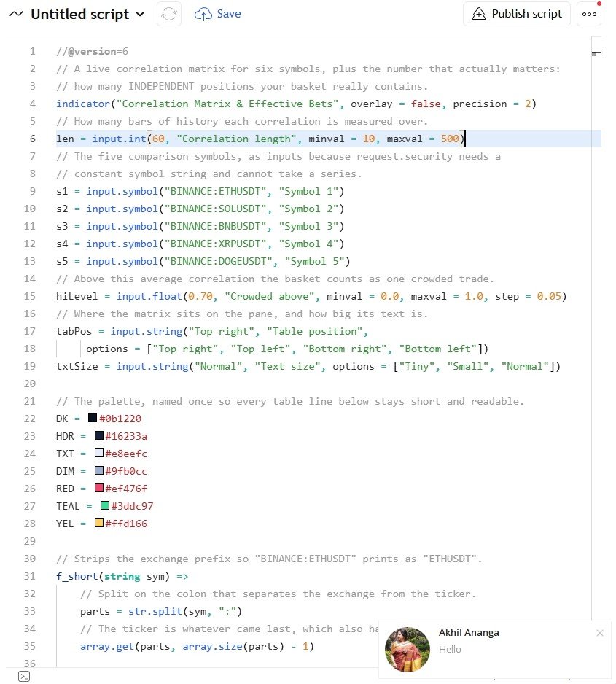Image resolution: width=616 pixels, height=684 pixels.
Task: Click the "BINANCE:SOLUSDT" string
Action: (215, 209)
